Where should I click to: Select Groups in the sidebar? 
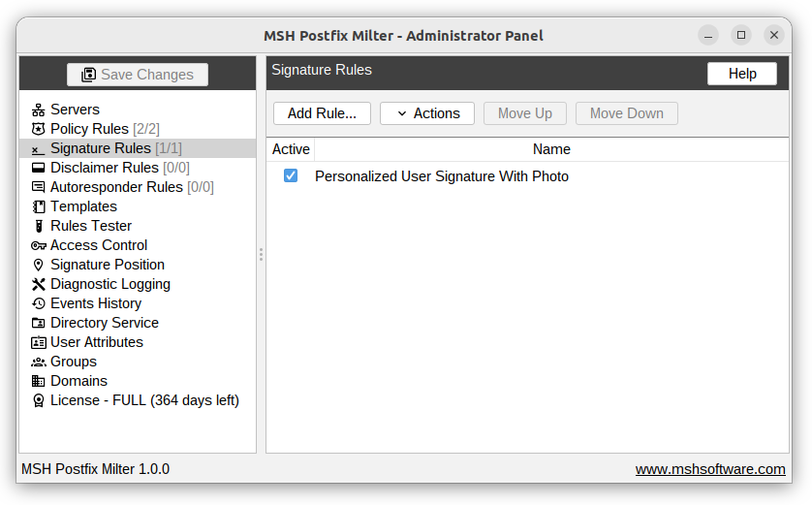(x=73, y=363)
